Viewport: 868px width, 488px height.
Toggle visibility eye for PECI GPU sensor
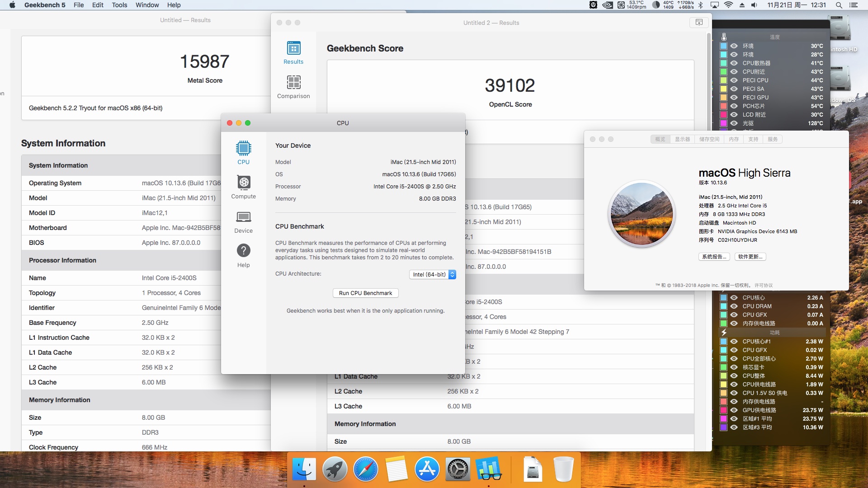(734, 98)
